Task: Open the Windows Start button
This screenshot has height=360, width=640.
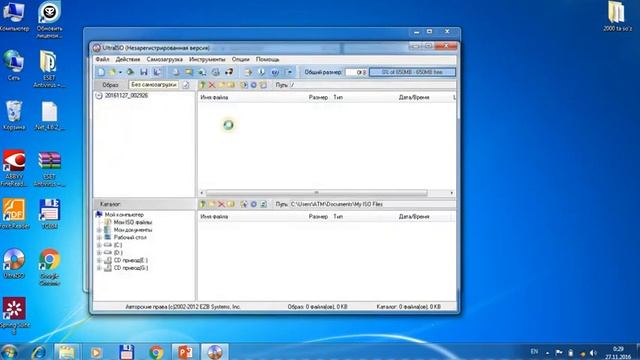Action: [x=9, y=352]
